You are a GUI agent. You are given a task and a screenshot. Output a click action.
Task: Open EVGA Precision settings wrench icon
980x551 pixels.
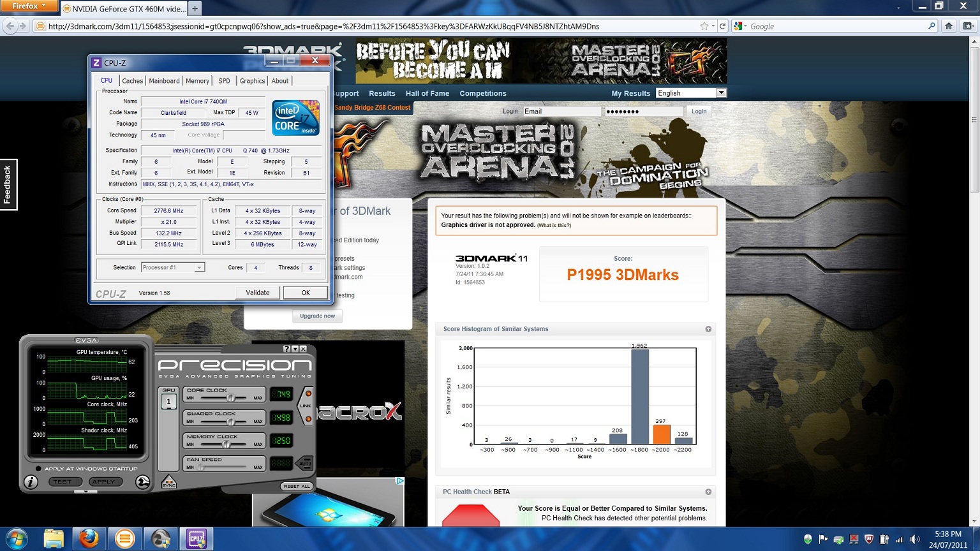pyautogui.click(x=143, y=482)
